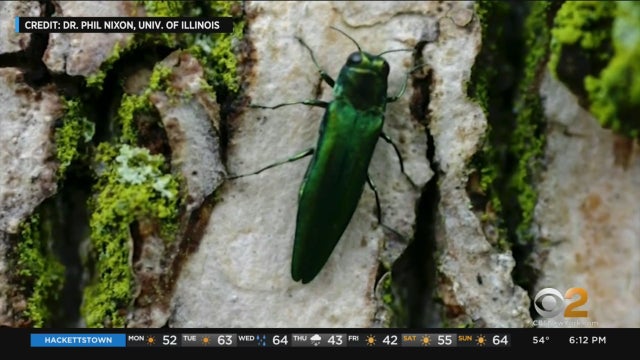Click the MON day label
The width and height of the screenshot is (640, 360).
(x=136, y=338)
